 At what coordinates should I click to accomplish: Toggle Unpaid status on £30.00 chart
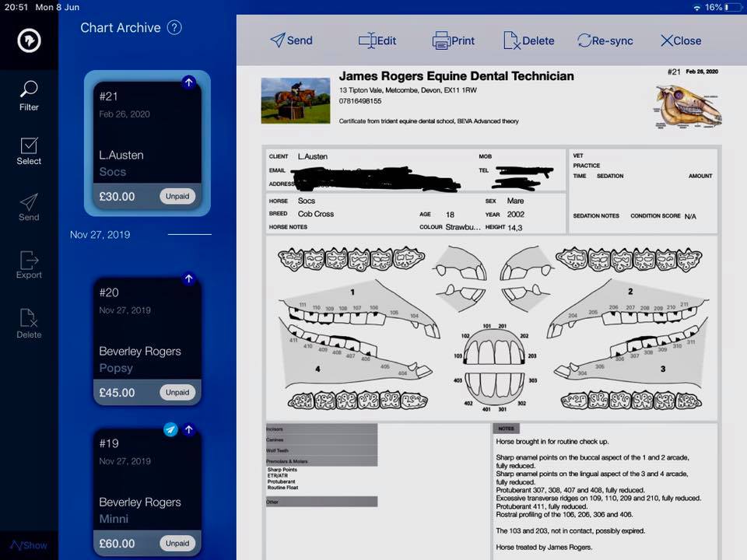(x=177, y=196)
